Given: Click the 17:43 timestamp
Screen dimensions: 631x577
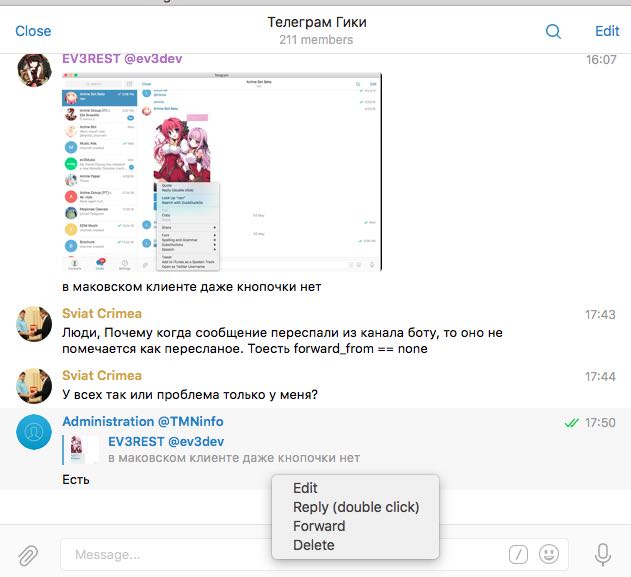Looking at the screenshot, I should (x=600, y=314).
